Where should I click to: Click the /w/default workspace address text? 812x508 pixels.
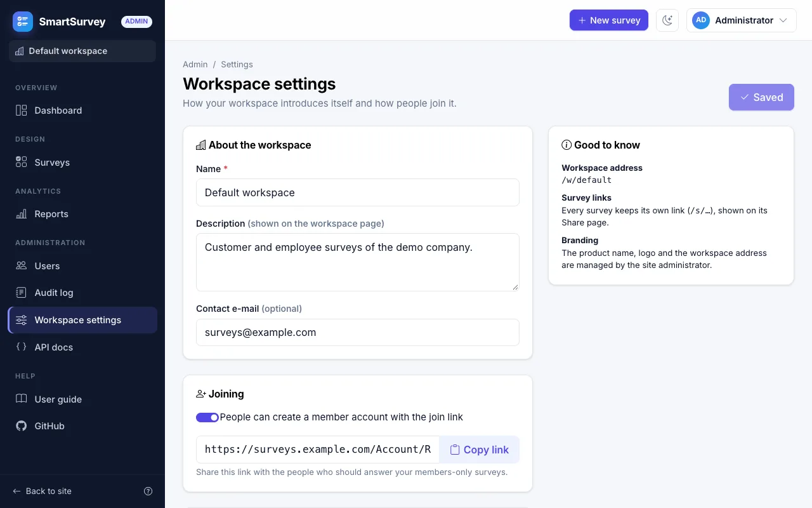coord(587,180)
